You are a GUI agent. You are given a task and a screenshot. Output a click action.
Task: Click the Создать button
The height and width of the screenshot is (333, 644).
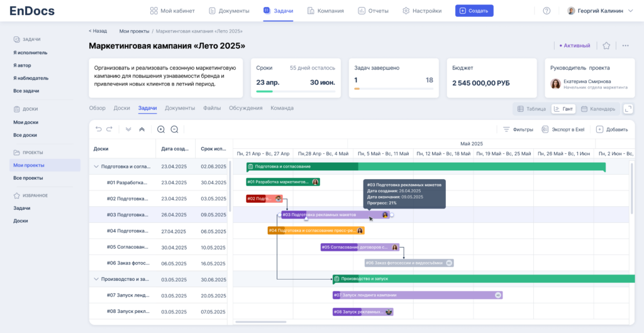pyautogui.click(x=474, y=11)
